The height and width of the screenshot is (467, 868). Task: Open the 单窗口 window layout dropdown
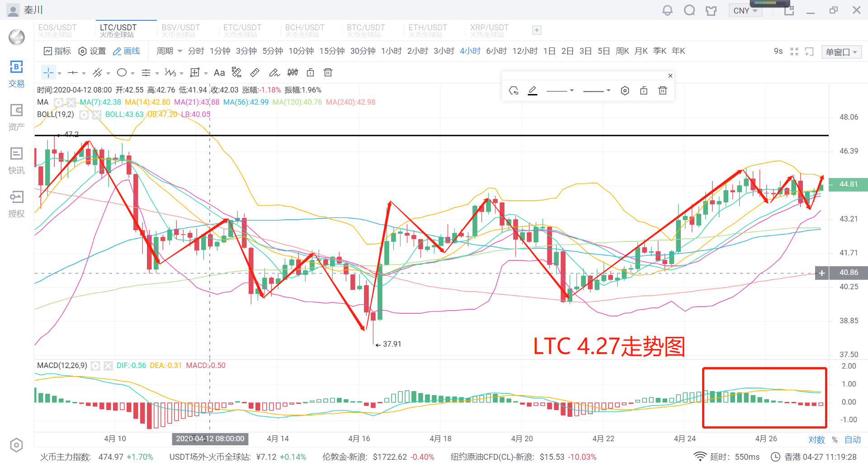pos(841,52)
